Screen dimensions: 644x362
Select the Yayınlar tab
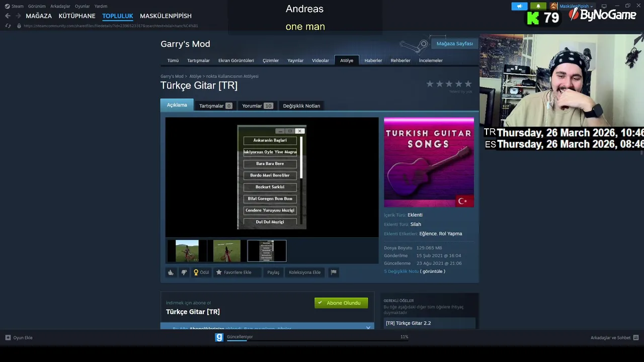click(x=295, y=60)
